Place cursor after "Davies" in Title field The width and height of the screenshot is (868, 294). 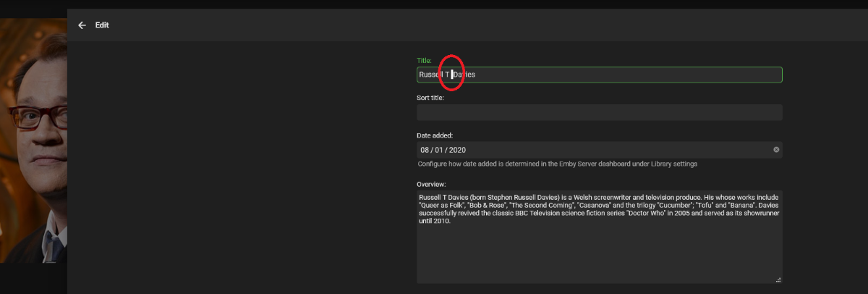pyautogui.click(x=476, y=75)
